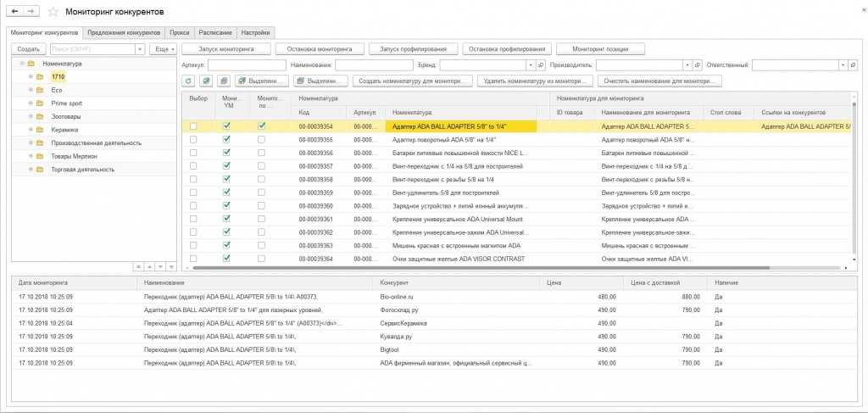Click the open icon beside Бренд field
The height and width of the screenshot is (413, 868).
click(542, 64)
